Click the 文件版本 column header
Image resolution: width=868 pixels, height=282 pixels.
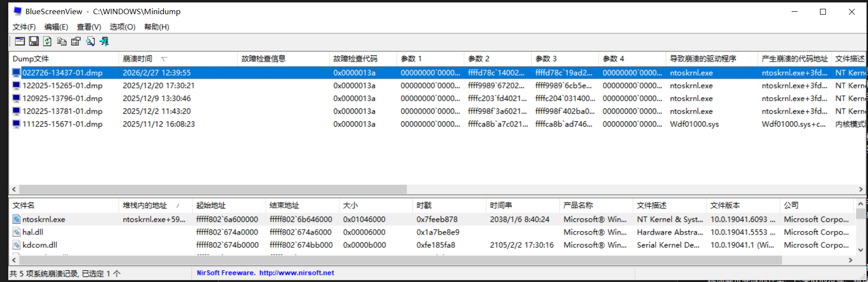[x=743, y=205]
